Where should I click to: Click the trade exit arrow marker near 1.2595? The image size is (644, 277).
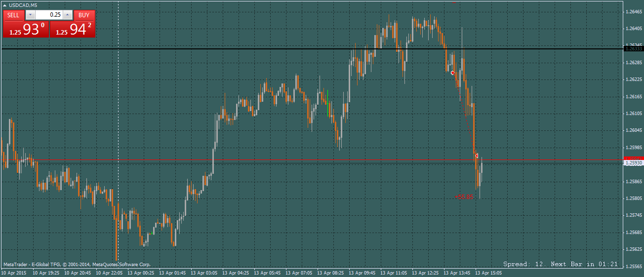[476, 156]
